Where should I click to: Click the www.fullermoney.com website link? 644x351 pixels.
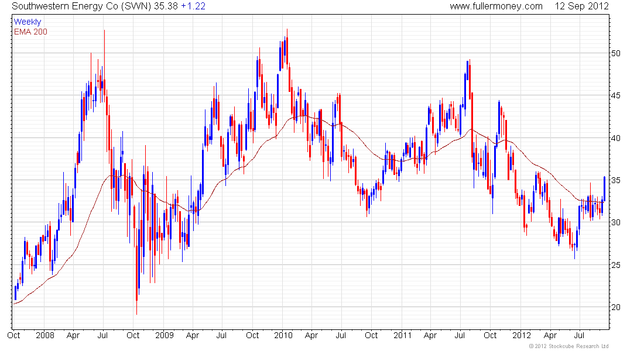[x=496, y=6]
